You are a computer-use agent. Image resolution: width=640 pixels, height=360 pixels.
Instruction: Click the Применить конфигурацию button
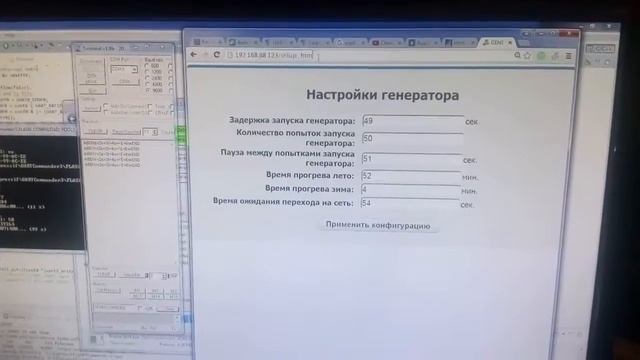pos(378,225)
